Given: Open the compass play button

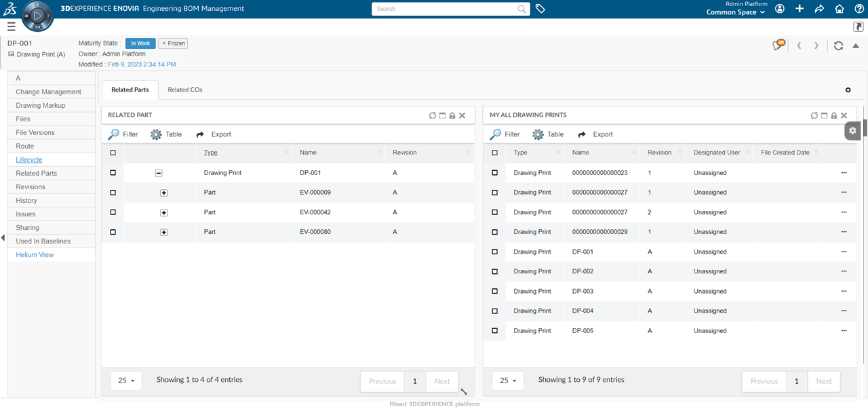Looking at the screenshot, I should tap(37, 15).
